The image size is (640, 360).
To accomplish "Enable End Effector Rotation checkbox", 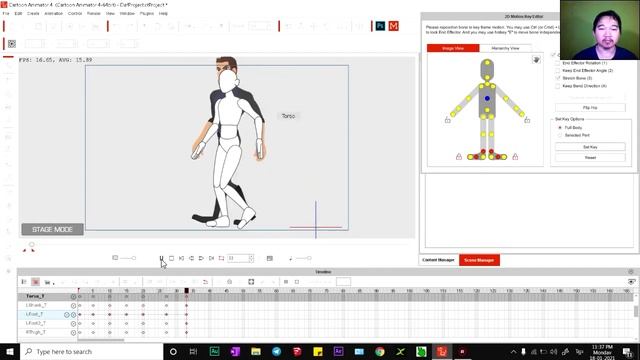I will (x=558, y=63).
